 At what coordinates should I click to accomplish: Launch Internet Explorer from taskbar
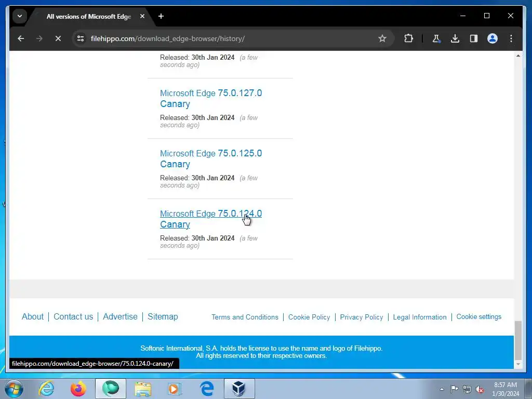46,389
